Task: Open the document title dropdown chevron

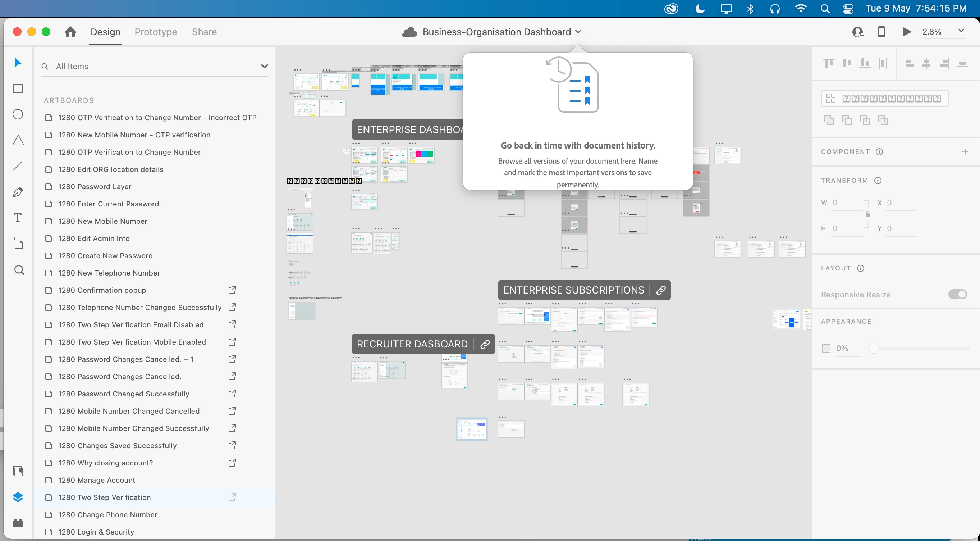Action: [x=578, y=32]
